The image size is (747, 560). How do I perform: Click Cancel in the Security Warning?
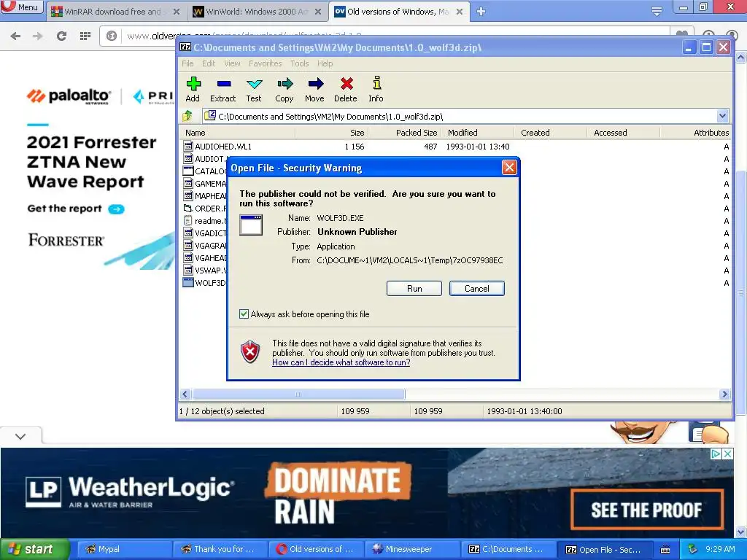coord(476,289)
